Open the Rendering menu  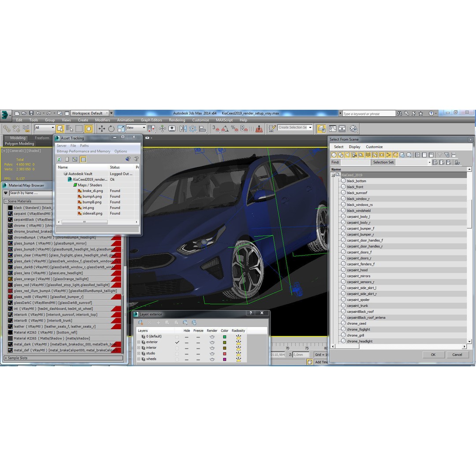(x=177, y=120)
